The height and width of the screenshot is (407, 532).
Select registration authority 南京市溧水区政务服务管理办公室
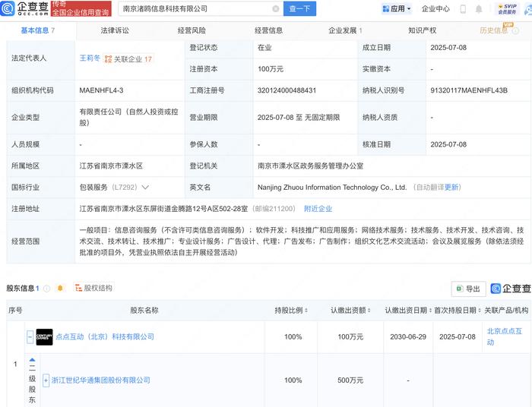pyautogui.click(x=310, y=166)
